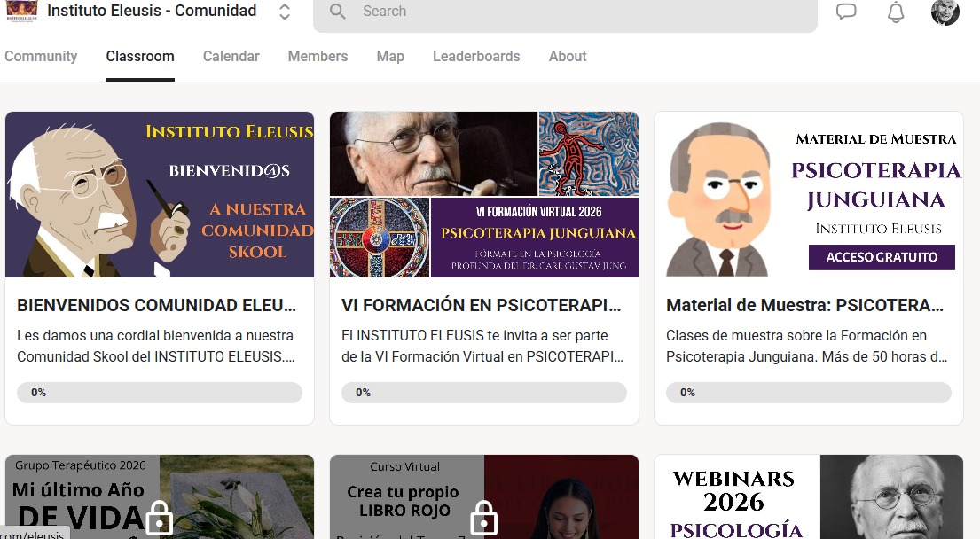The width and height of the screenshot is (980, 539).
Task: Click the Material de Muestra progress bar
Action: pyautogui.click(x=809, y=393)
